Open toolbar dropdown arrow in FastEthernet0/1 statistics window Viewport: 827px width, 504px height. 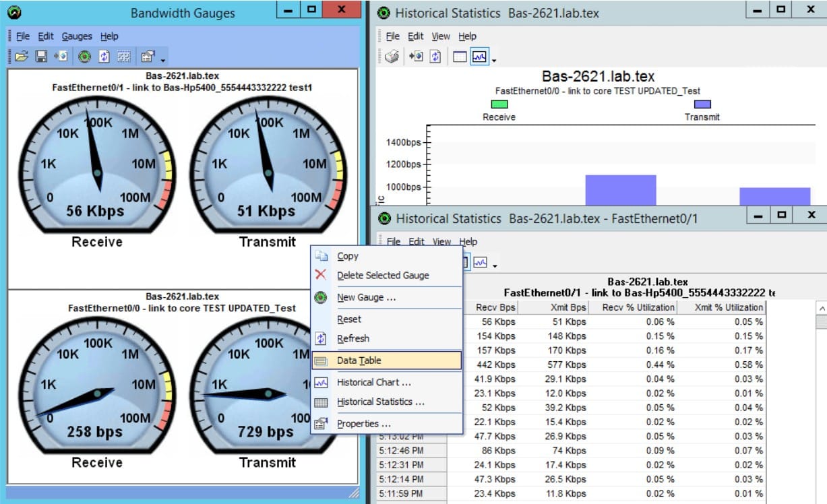click(x=495, y=265)
